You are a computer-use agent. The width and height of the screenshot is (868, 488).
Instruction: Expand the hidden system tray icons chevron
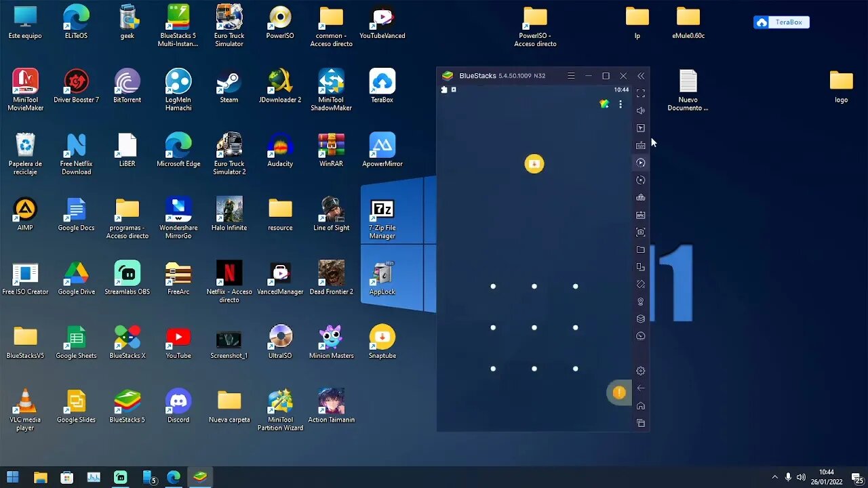point(774,477)
